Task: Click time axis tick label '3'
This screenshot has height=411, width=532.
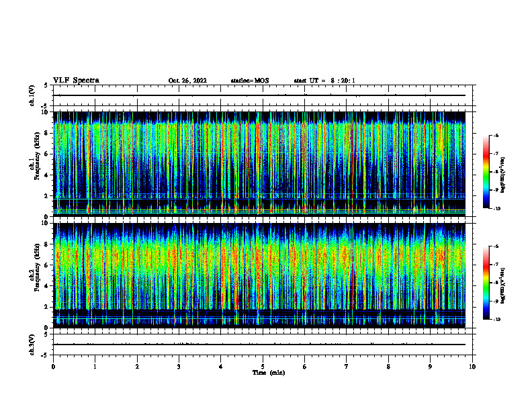Action: pyautogui.click(x=179, y=367)
